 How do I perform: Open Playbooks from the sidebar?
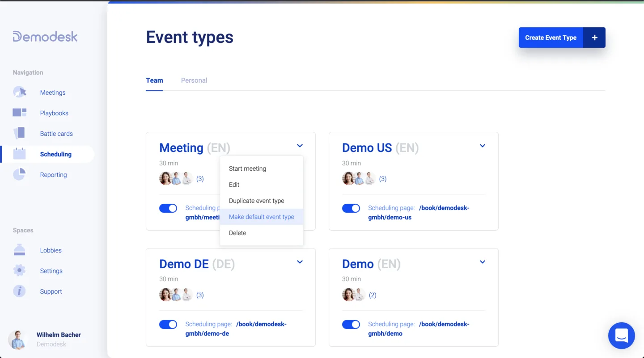click(x=54, y=113)
